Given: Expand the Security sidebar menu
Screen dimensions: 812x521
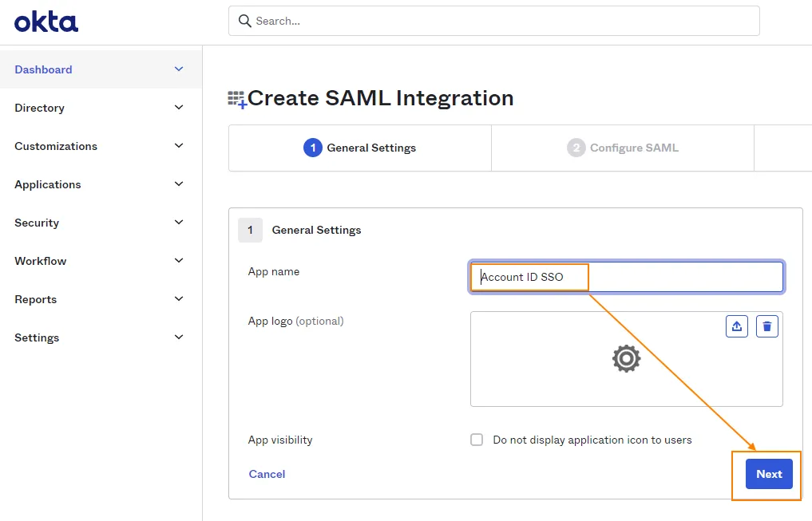Looking at the screenshot, I should click(x=101, y=223).
